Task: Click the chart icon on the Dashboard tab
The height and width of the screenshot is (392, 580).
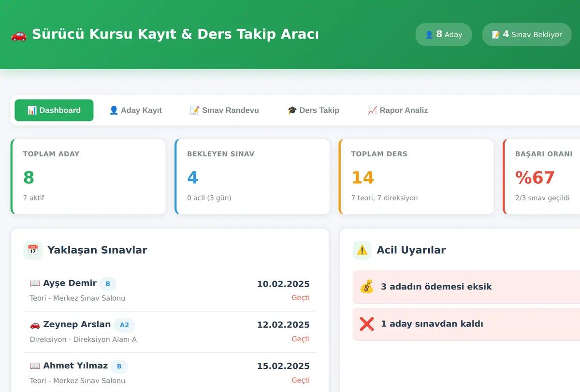Action: (32, 110)
